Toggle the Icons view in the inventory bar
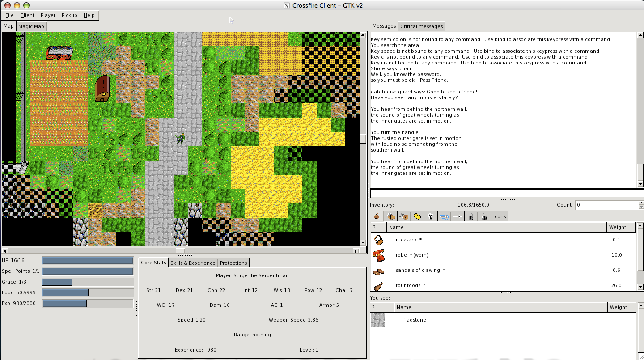 point(500,216)
